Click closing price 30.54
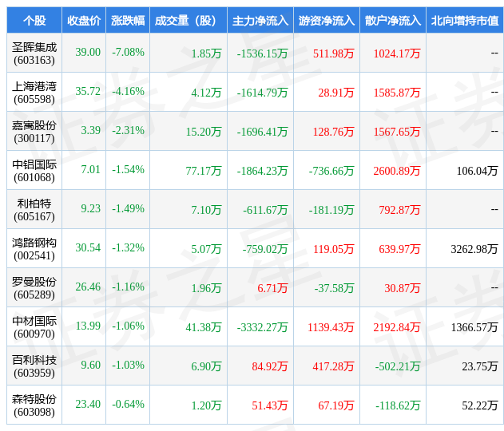Viewport: 504px width, 431px height. tap(88, 247)
